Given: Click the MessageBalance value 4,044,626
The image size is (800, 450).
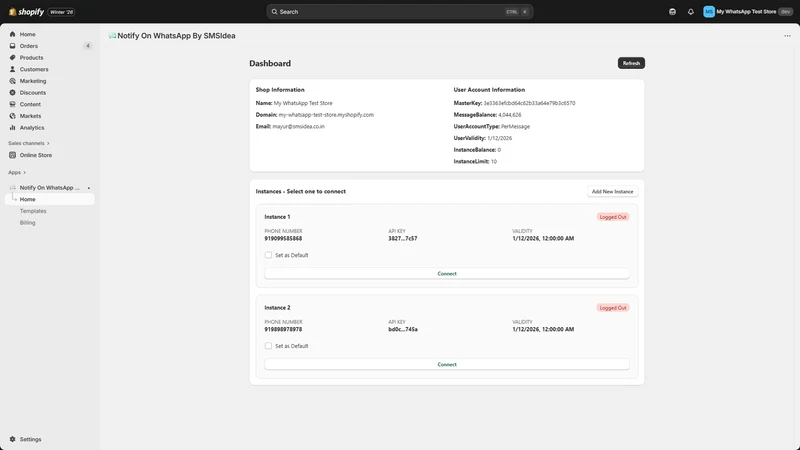Looking at the screenshot, I should pyautogui.click(x=510, y=115).
